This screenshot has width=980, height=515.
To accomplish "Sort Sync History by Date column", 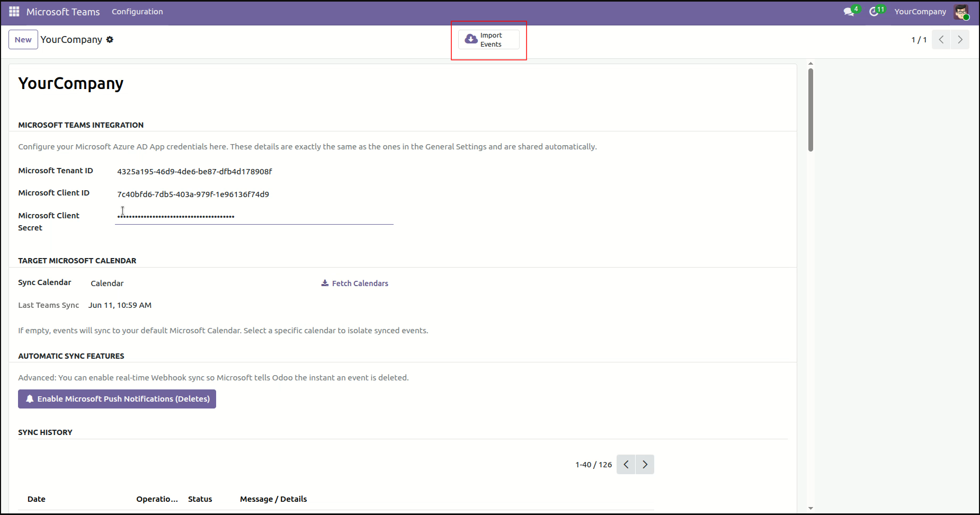I will click(x=37, y=499).
